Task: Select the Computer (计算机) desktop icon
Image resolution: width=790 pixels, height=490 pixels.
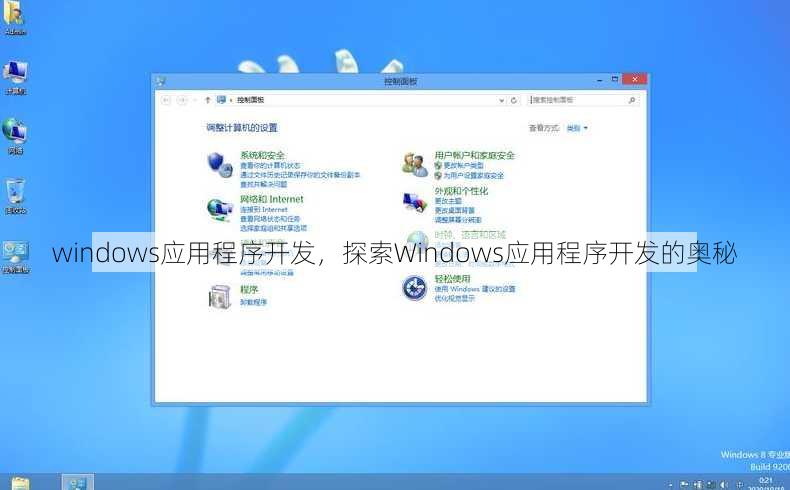Action: click(x=15, y=72)
